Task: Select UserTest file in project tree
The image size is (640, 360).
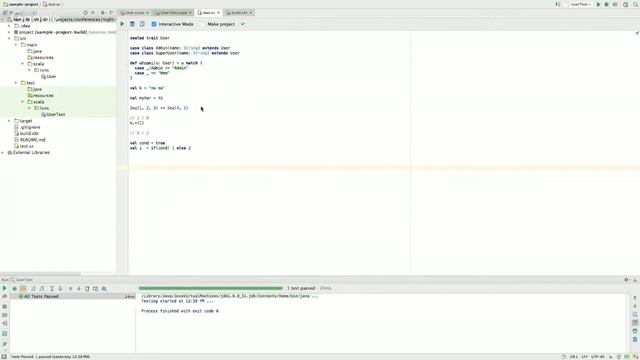Action: [53, 114]
